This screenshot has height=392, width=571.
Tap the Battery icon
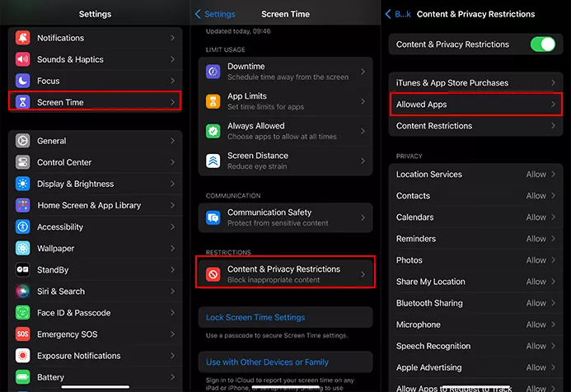(x=22, y=377)
